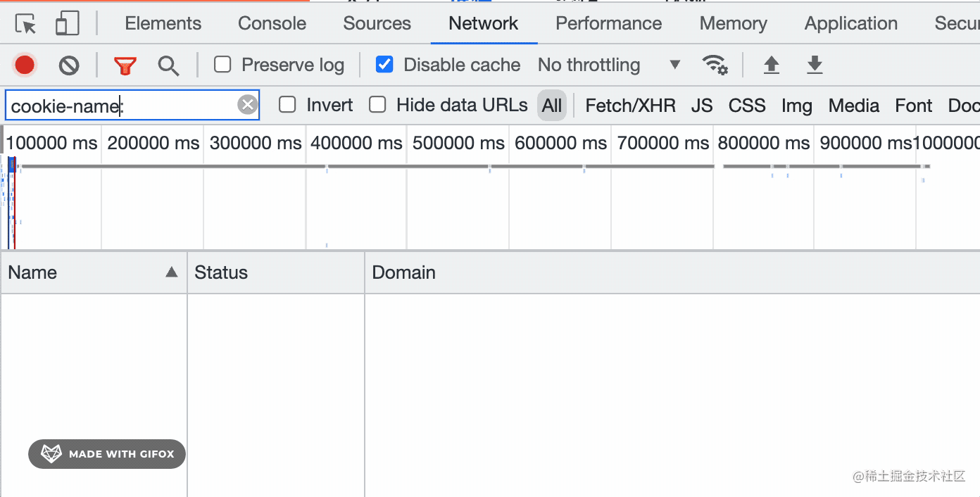Click the import HAR upload arrow

click(772, 65)
